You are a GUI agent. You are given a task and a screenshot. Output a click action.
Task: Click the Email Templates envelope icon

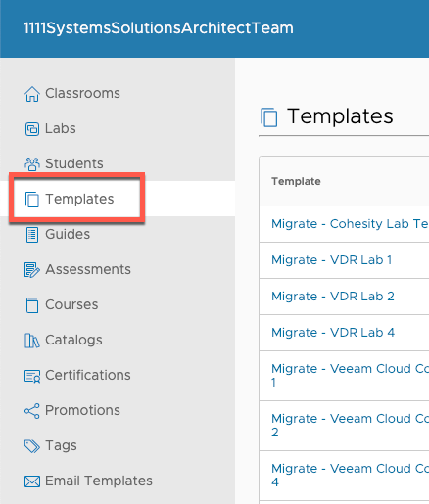pyautogui.click(x=32, y=481)
